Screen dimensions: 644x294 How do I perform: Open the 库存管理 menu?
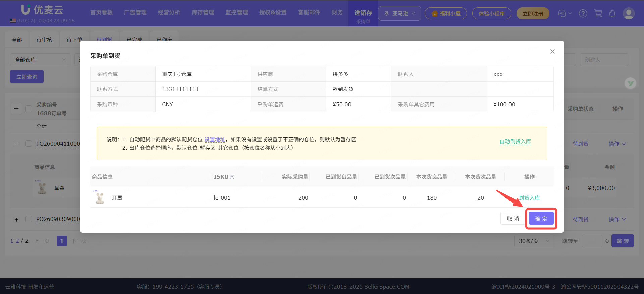[203, 12]
